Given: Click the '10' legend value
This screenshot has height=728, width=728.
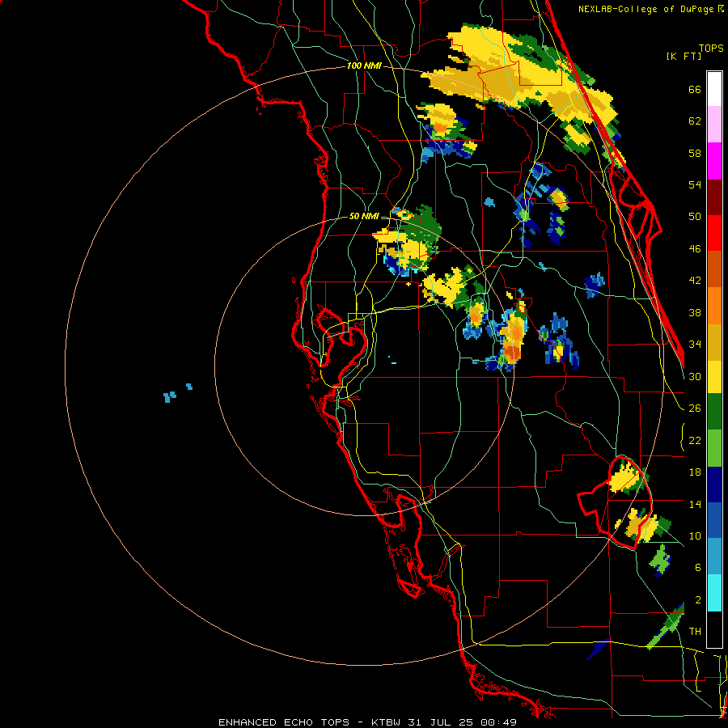Looking at the screenshot, I should 695,535.
